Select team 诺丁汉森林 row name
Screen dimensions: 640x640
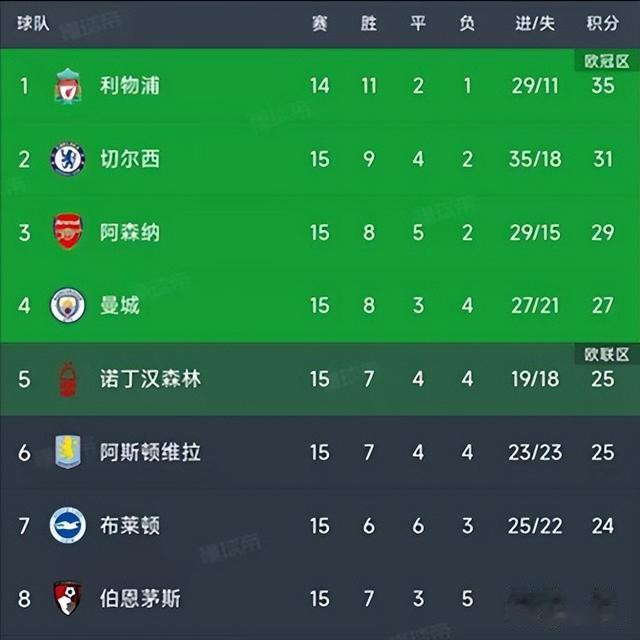(x=151, y=379)
